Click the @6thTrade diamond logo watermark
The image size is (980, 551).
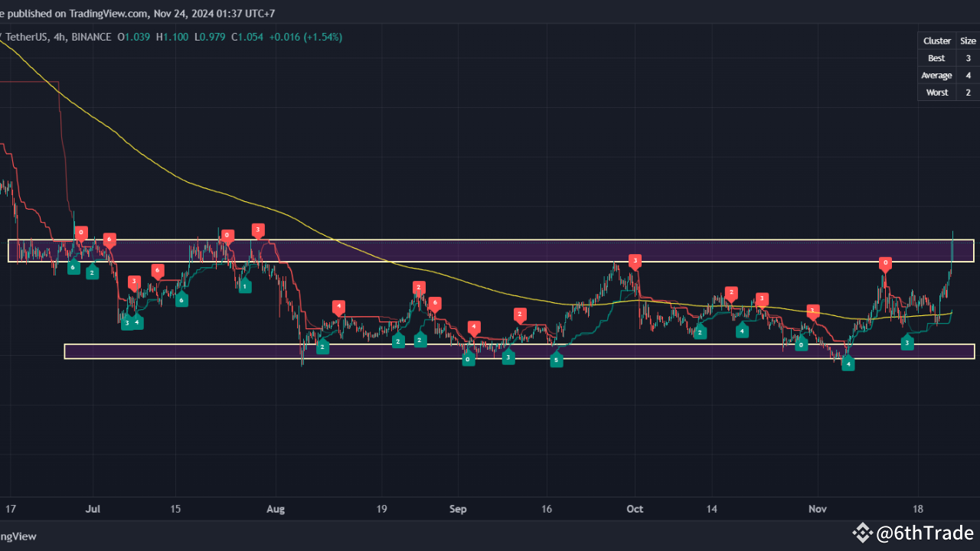pos(864,532)
